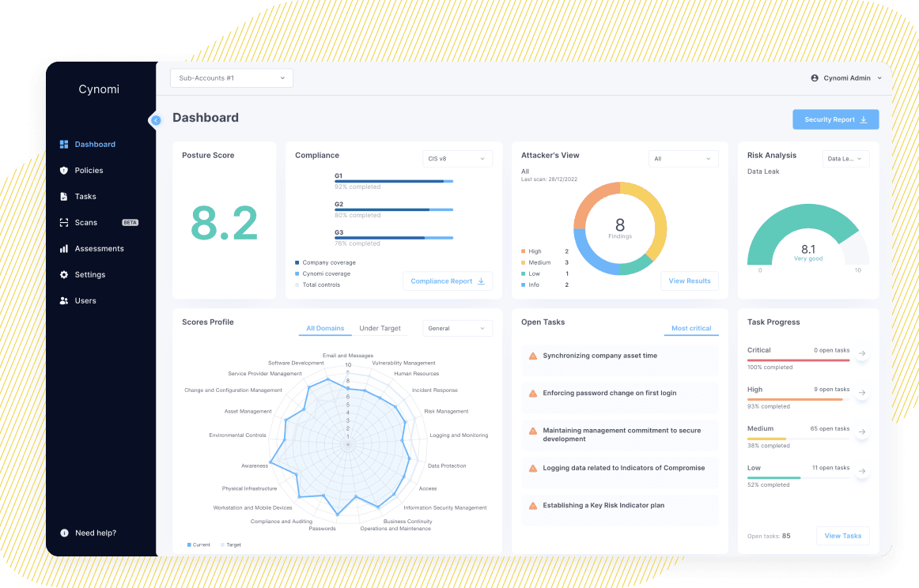
Task: Open arrow for Medium task progress
Action: point(862,432)
